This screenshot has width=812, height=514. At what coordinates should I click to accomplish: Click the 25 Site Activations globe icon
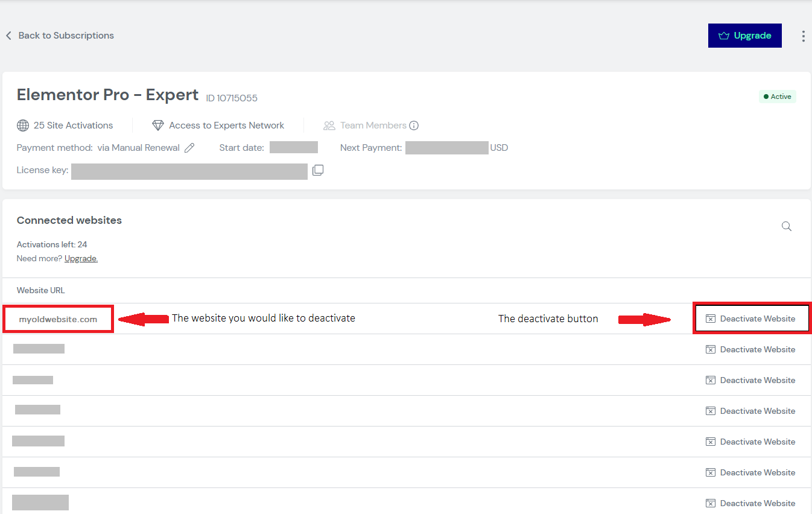[x=23, y=125]
